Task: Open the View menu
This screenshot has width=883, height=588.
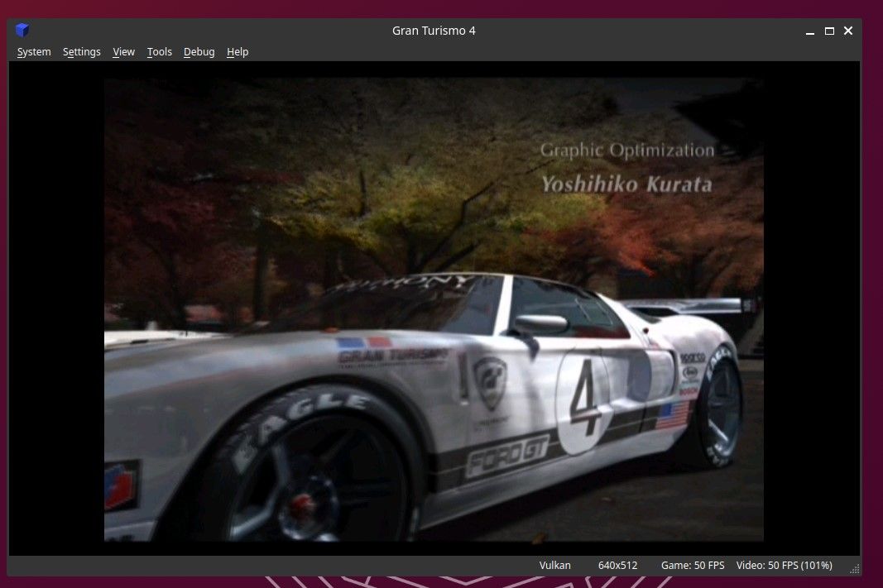Action: [x=123, y=52]
